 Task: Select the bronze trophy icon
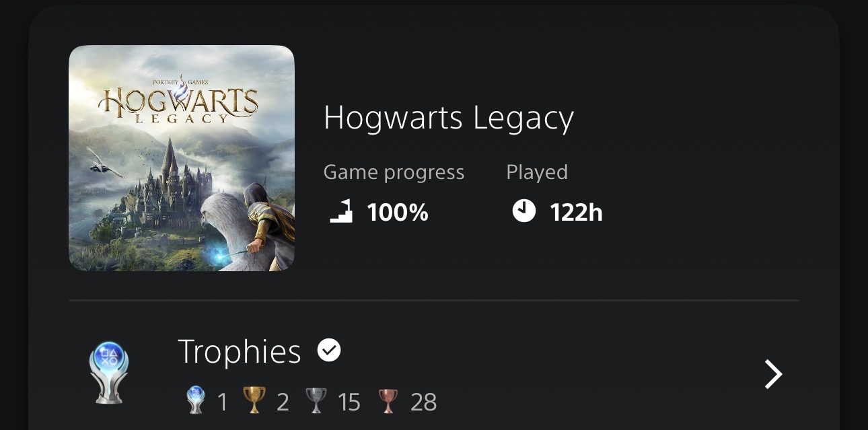(x=388, y=401)
